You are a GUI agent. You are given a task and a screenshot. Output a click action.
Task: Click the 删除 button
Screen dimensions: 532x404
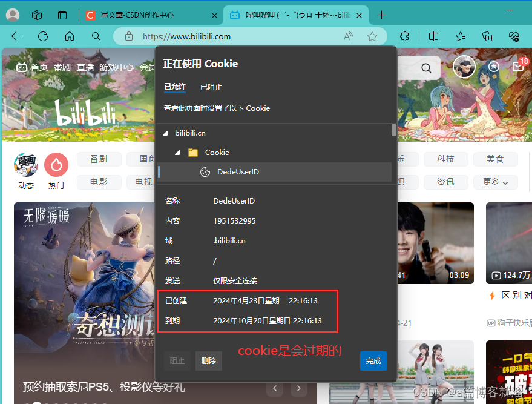click(209, 360)
